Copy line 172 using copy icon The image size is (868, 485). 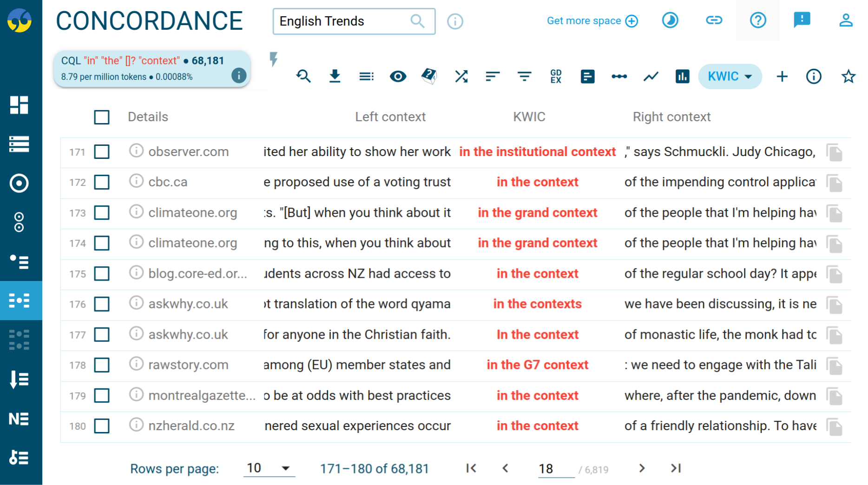(x=835, y=183)
